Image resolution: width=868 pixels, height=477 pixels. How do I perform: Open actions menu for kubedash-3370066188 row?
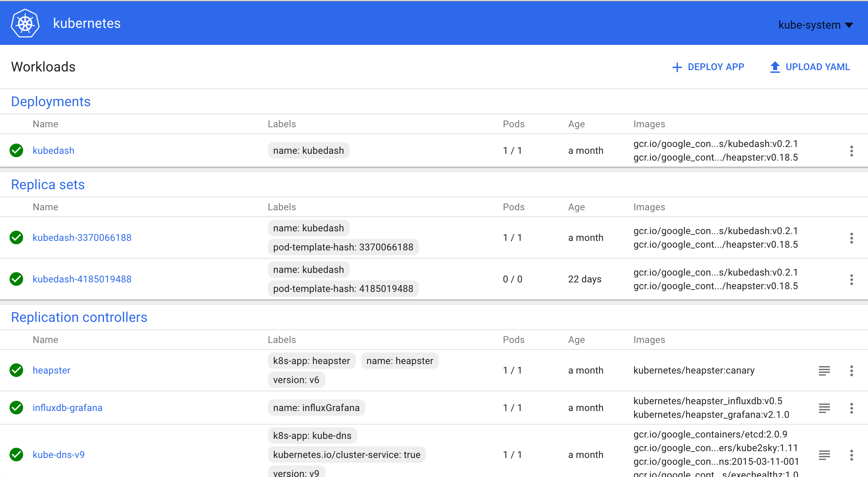point(852,238)
